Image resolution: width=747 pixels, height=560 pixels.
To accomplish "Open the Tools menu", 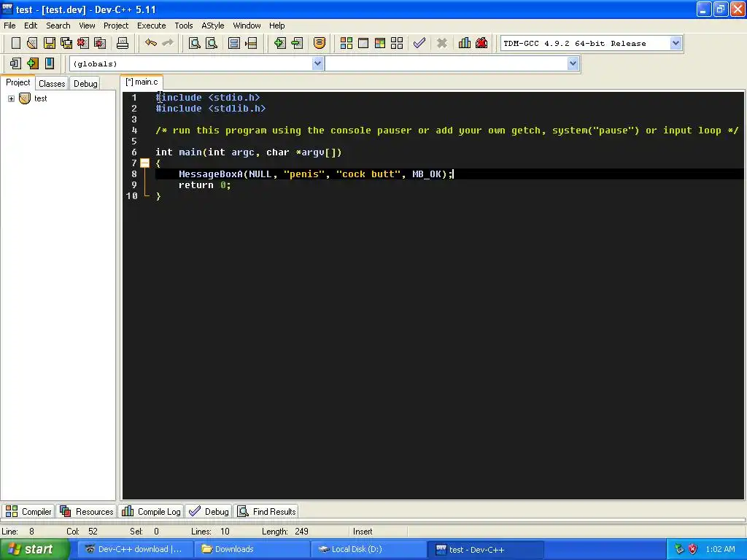I will [x=183, y=26].
